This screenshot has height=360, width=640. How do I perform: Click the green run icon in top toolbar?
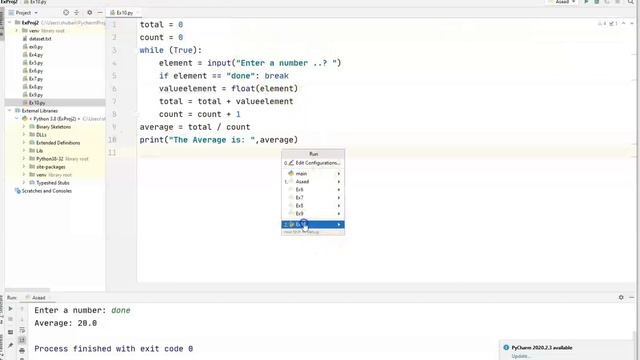[587, 2]
